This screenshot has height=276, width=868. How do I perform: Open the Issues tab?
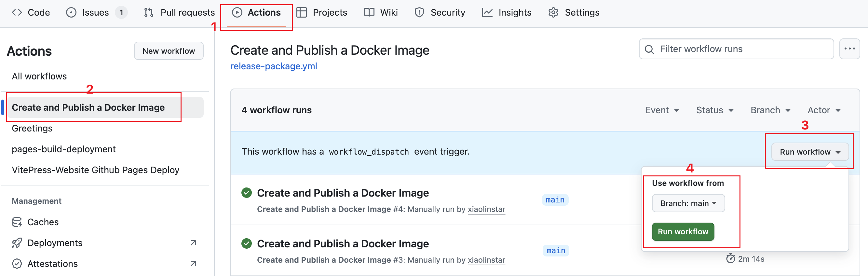coord(97,12)
